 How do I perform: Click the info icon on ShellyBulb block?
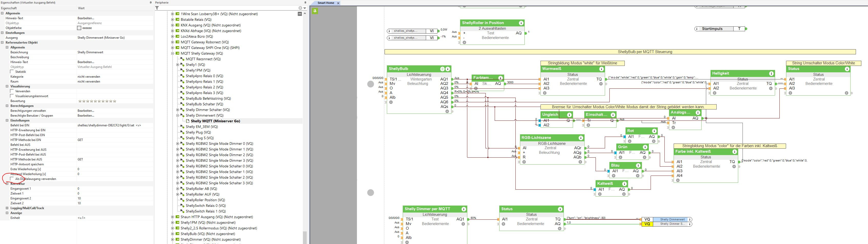448,69
